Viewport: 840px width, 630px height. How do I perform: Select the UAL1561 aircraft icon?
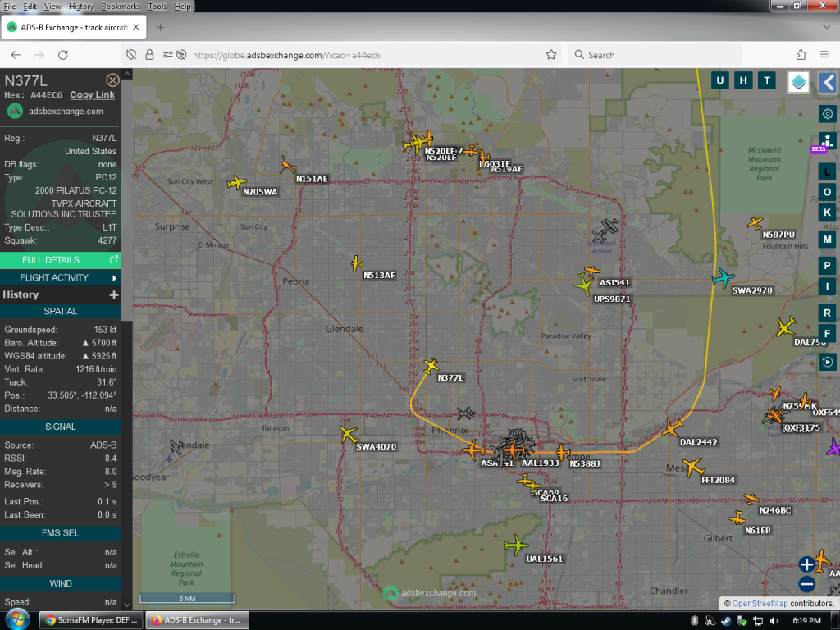click(516, 545)
